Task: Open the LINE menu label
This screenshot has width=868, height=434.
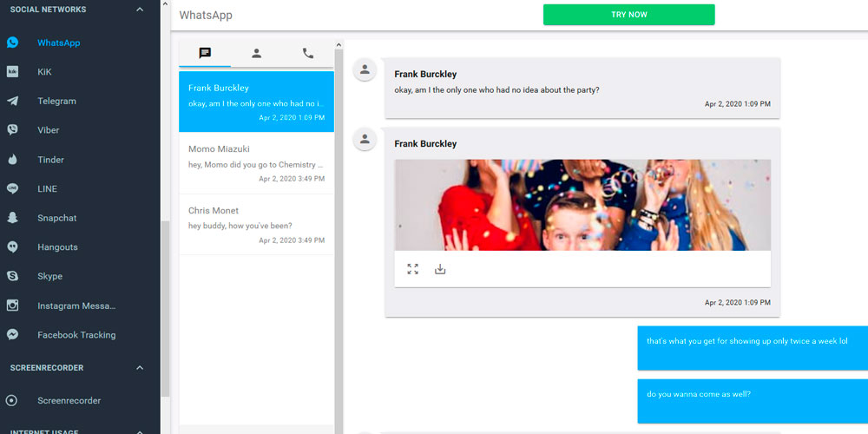Action: [47, 188]
